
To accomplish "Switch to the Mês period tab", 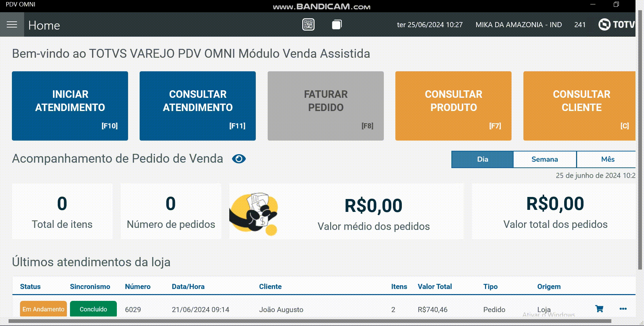I will click(x=606, y=159).
